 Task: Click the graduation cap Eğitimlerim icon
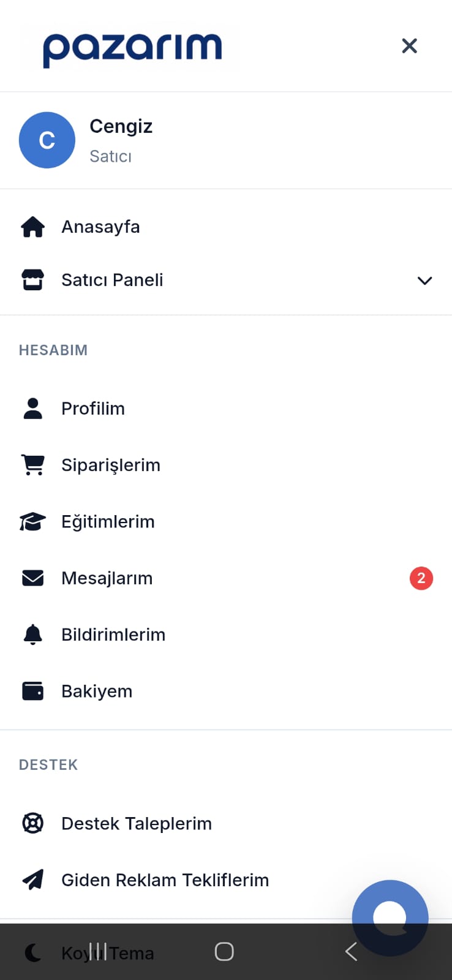point(33,522)
